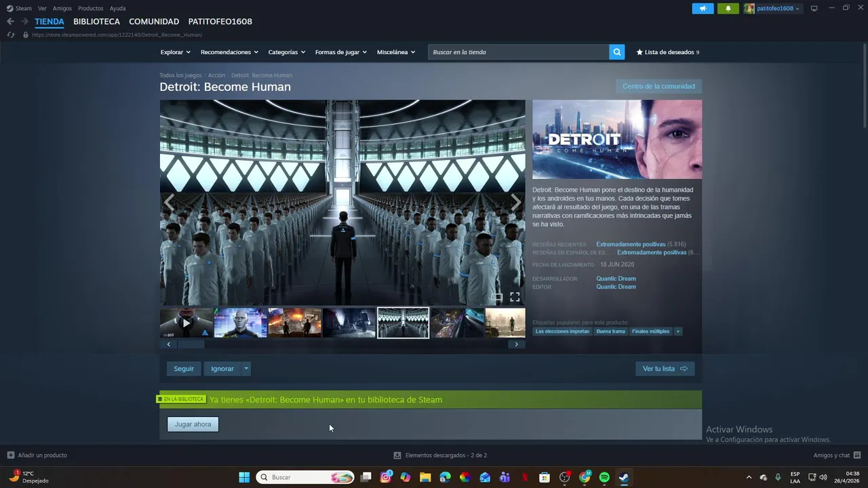Open the patitofeo1608 account dropdown
Screen dimensions: 868x488
tap(773, 8)
